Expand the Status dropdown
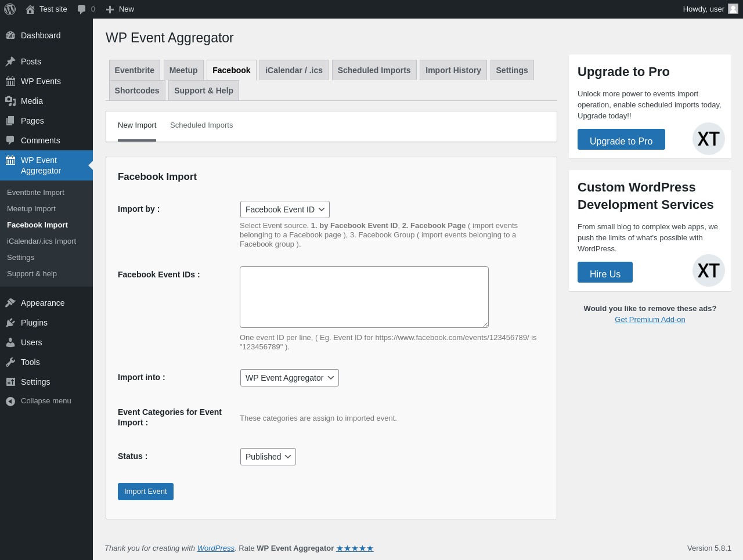This screenshot has height=560, width=743. coord(268,457)
